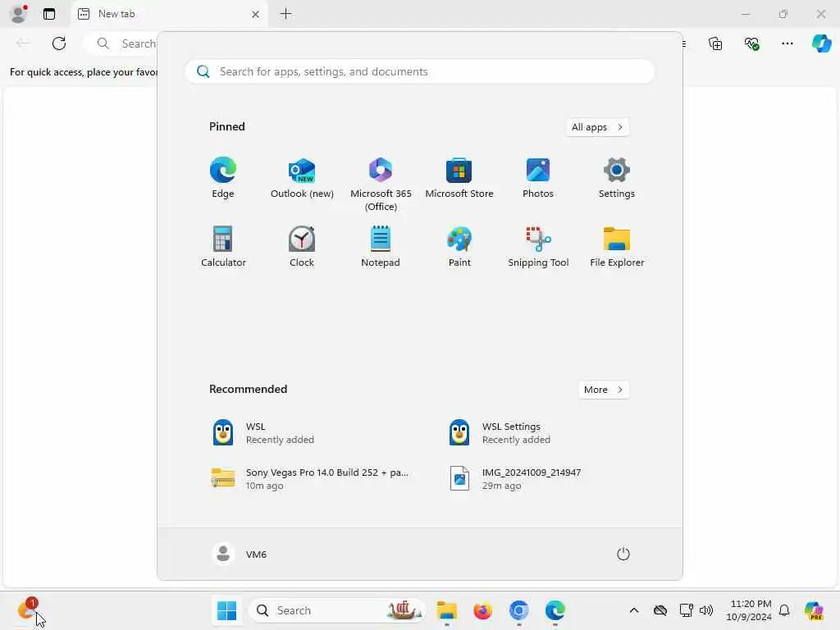Click taskbar Search box

point(337,610)
